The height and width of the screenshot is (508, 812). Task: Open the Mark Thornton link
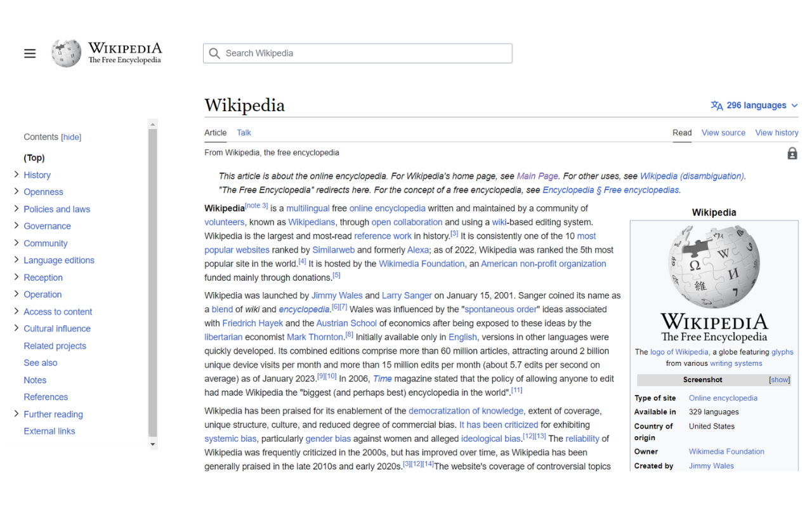pos(315,337)
